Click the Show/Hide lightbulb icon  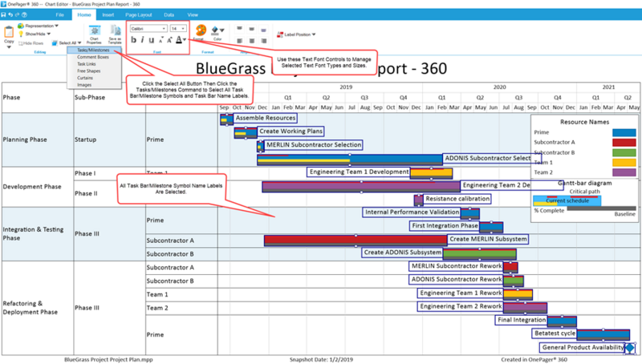coord(21,34)
